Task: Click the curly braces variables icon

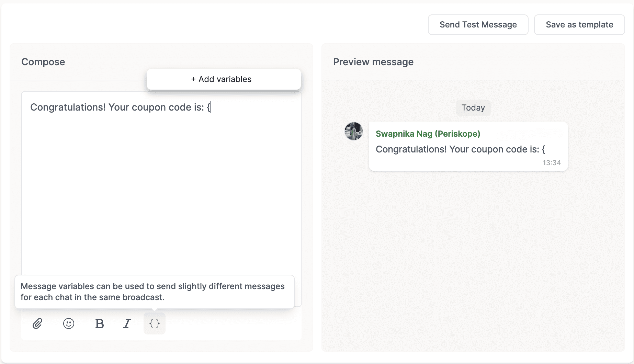Action: (155, 323)
